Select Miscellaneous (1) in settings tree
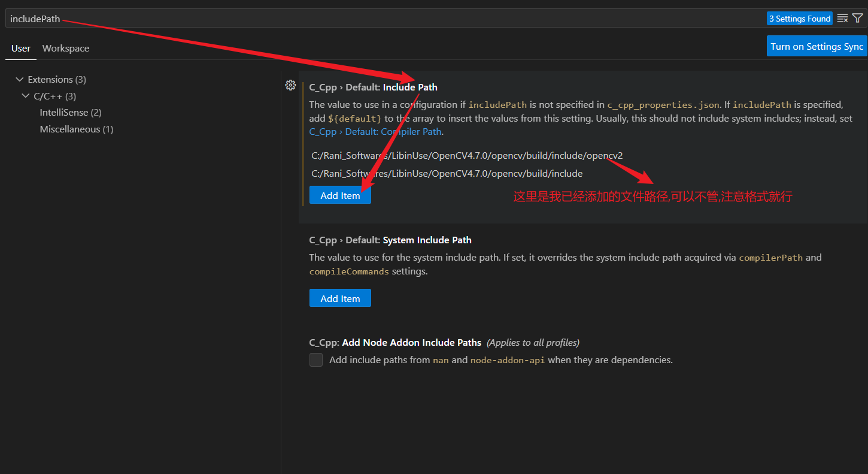This screenshot has width=868, height=474. coord(77,129)
